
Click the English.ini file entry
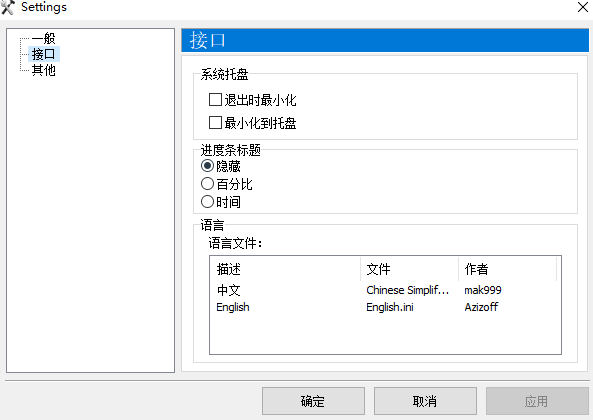point(390,307)
